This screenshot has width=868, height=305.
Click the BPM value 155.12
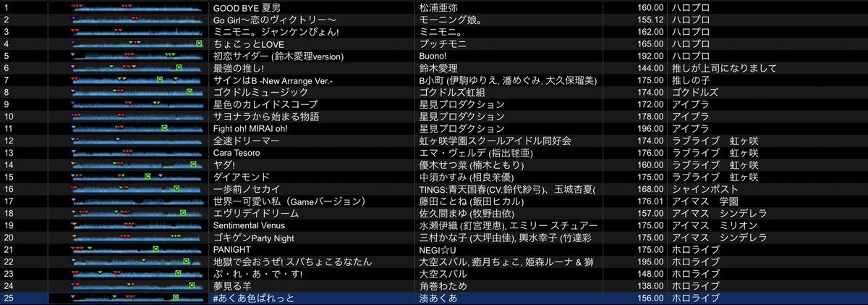[x=650, y=20]
